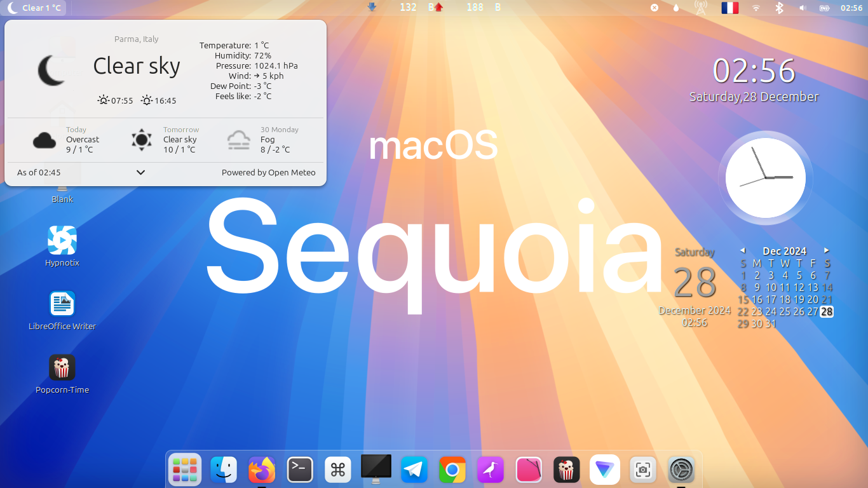This screenshot has height=488, width=868.
Task: Click 'Tomorrow' Clear sky forecast
Action: (x=165, y=140)
